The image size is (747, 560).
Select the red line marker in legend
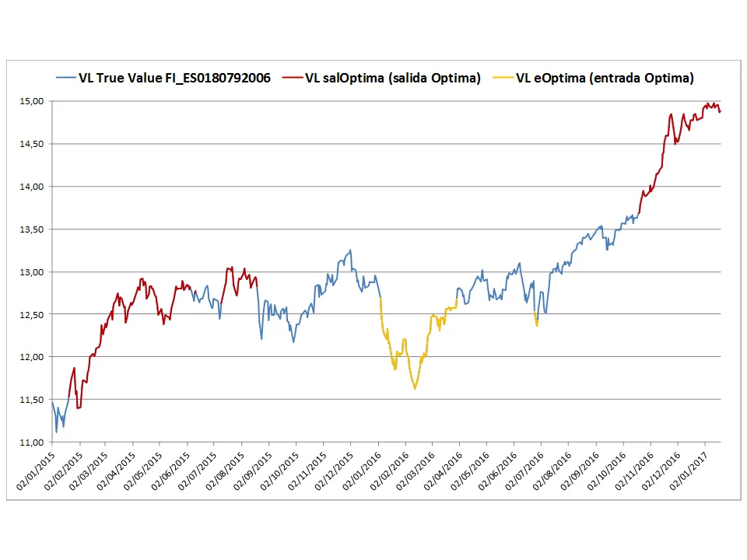[x=293, y=78]
